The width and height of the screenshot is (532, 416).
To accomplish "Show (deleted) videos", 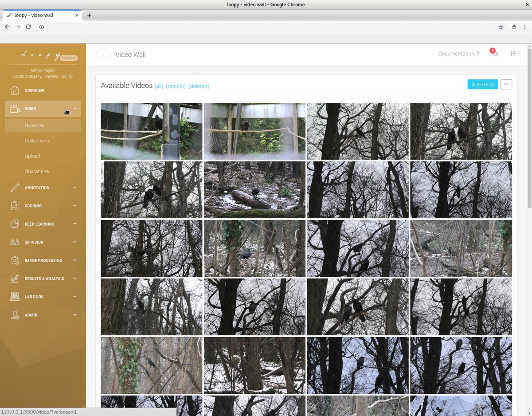I will click(x=199, y=86).
